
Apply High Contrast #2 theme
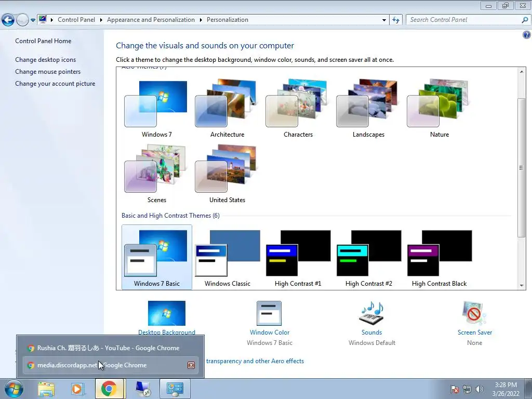click(x=368, y=257)
